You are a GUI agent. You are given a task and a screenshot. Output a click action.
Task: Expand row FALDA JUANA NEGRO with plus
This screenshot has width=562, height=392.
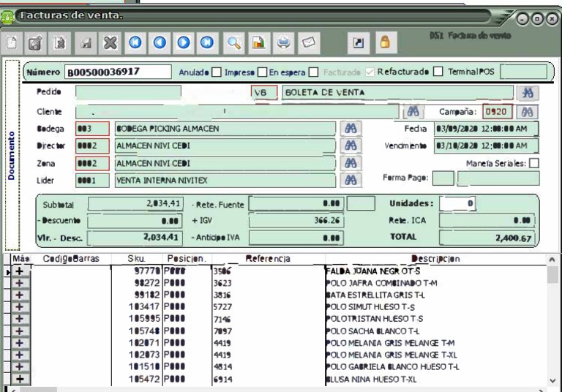click(x=20, y=271)
